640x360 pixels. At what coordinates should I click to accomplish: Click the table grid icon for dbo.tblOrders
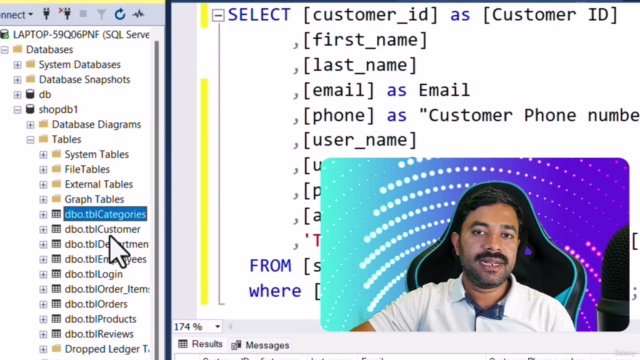[56, 304]
